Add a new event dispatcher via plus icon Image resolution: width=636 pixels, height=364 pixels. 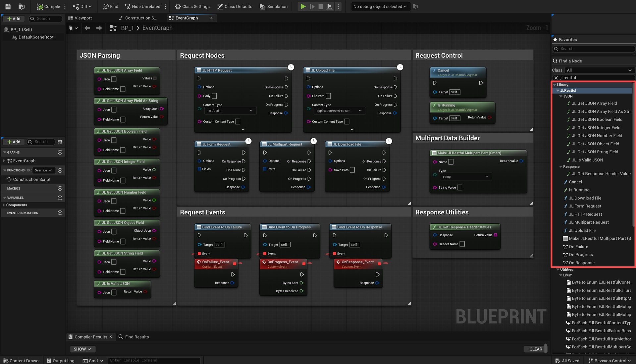(60, 213)
